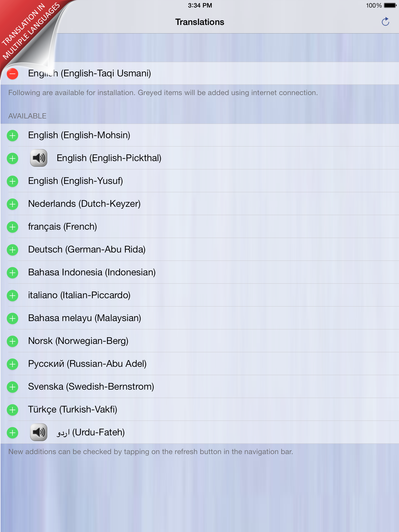Select the (Urdu-Fateh) list row text
Image resolution: width=399 pixels, height=532 pixels.
click(x=91, y=432)
